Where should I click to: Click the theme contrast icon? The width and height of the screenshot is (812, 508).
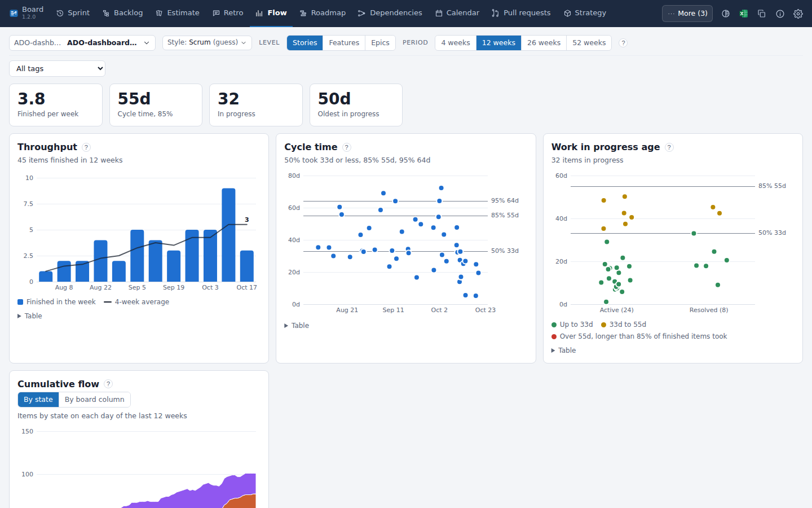tap(726, 14)
